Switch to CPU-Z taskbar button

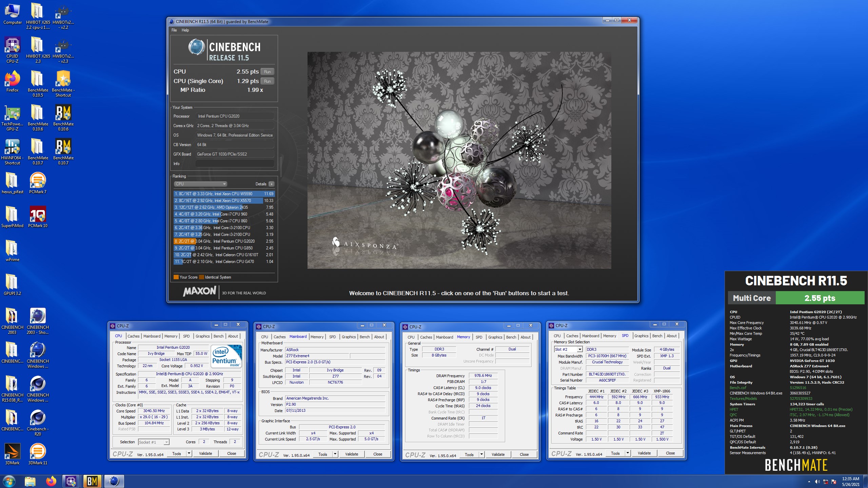71,481
